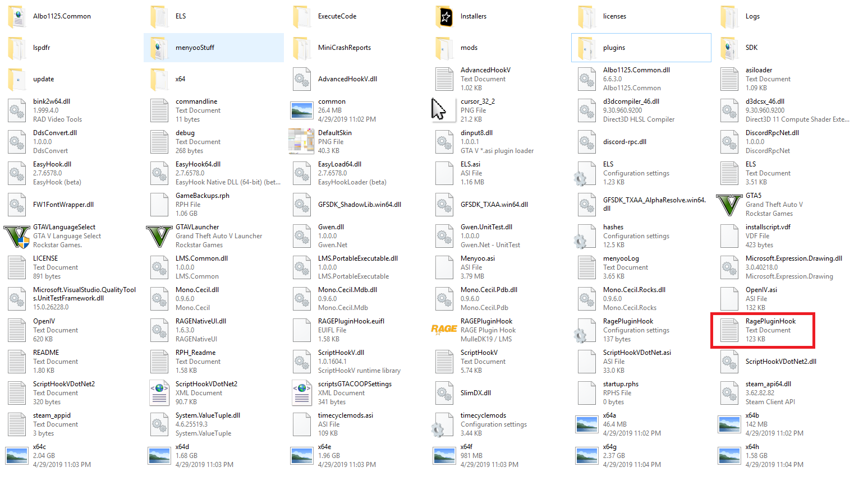Click the Logs folder icon
The height and width of the screenshot is (481, 868).
tap(729, 16)
